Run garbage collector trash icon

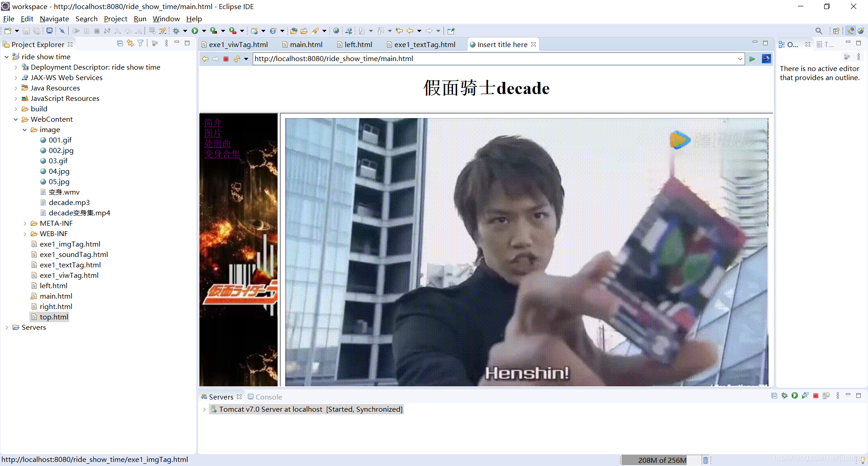[x=706, y=460]
